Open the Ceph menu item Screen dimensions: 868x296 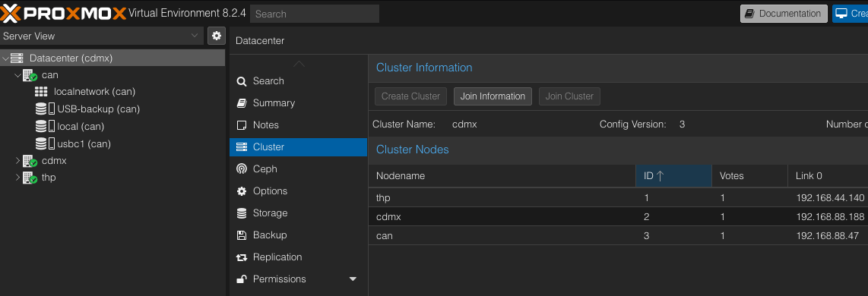pos(299,168)
